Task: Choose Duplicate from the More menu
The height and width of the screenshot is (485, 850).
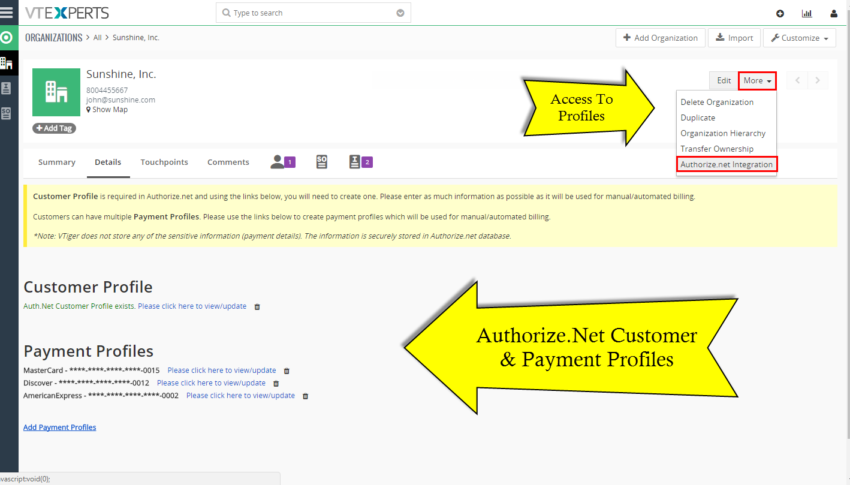Action: pos(698,118)
